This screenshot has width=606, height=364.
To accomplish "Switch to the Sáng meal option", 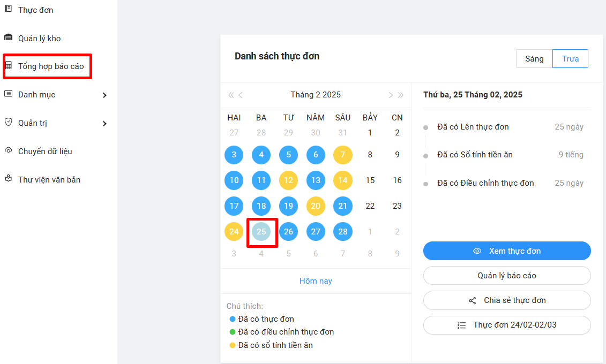I will pos(534,59).
